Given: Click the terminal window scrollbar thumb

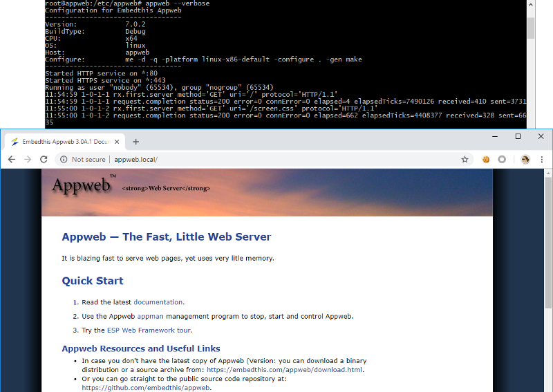Looking at the screenshot, I should [x=530, y=28].
